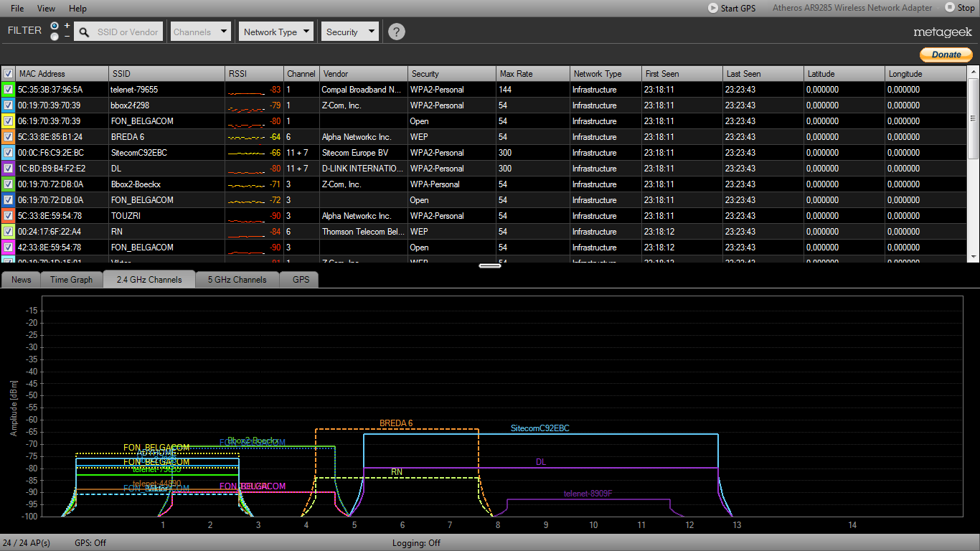Select the plus filter radio button
The width and height of the screenshot is (980, 551).
pyautogui.click(x=55, y=26)
